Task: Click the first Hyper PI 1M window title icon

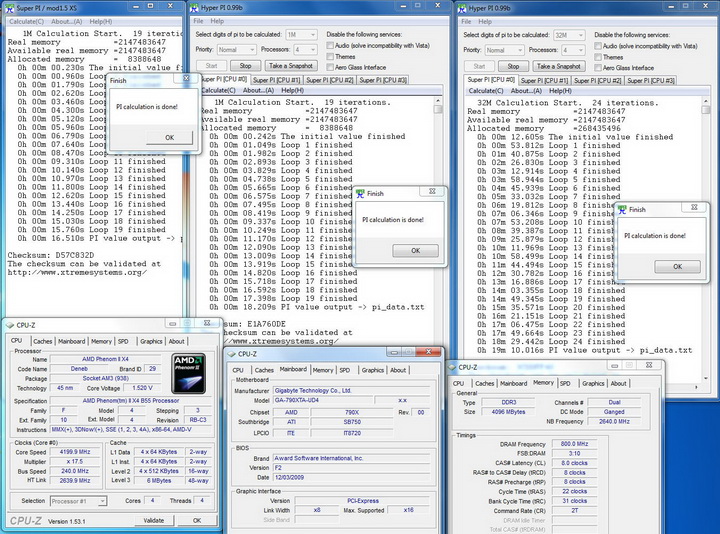Action: click(x=194, y=8)
